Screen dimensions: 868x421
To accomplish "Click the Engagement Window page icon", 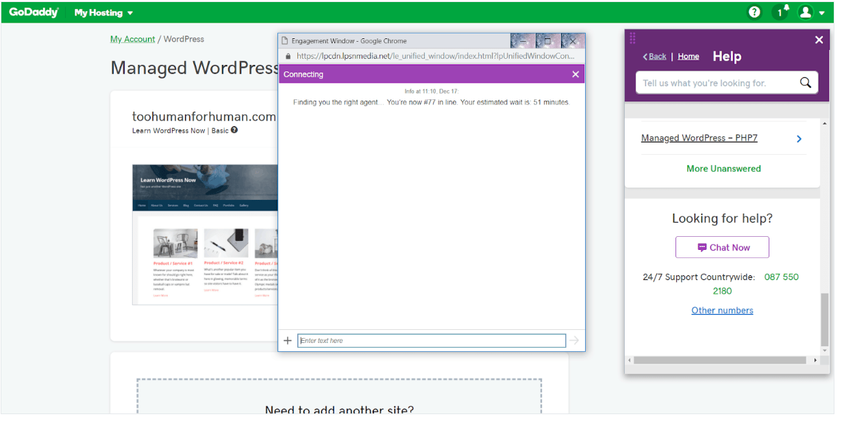I will (286, 41).
